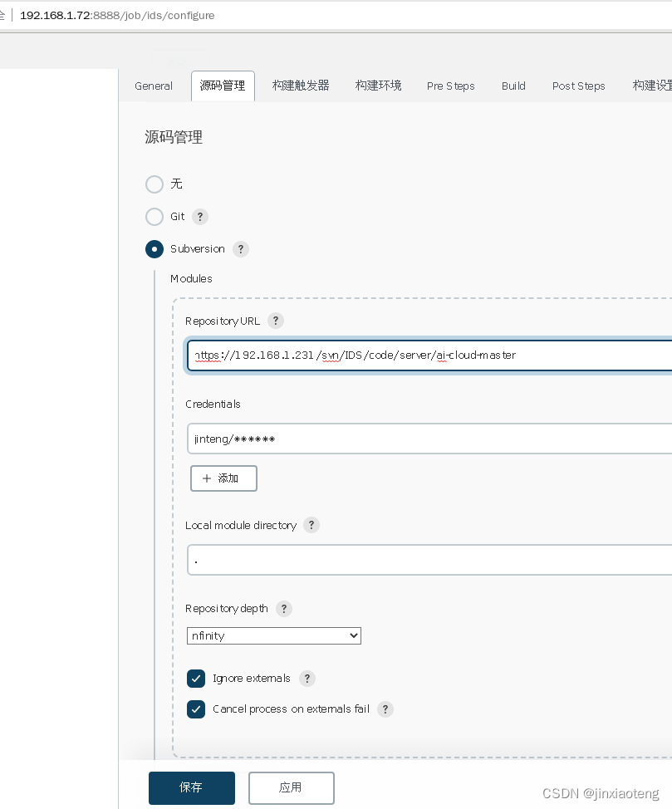Image resolution: width=672 pixels, height=809 pixels.
Task: Click into the Repository URL field
Action: (429, 355)
